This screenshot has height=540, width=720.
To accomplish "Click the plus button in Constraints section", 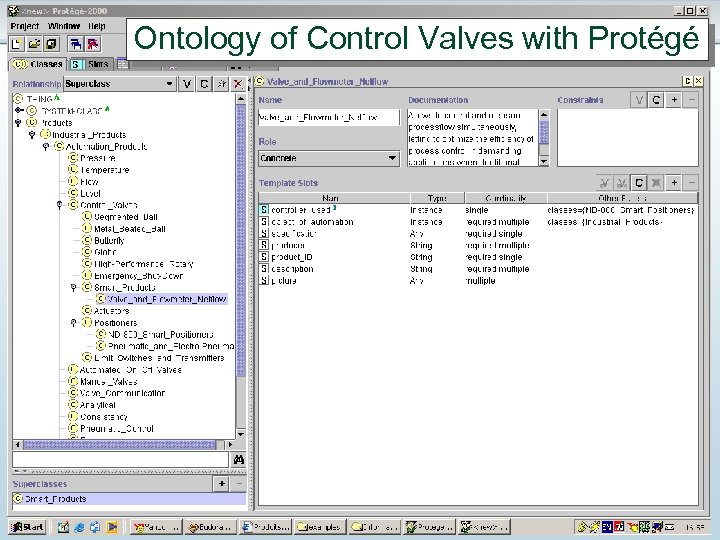I will pyautogui.click(x=674, y=100).
